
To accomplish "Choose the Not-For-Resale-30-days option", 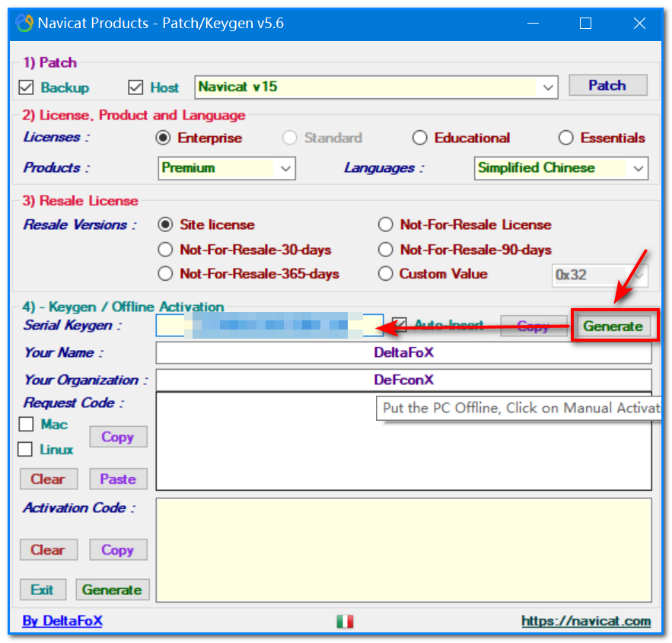I will pos(165,250).
